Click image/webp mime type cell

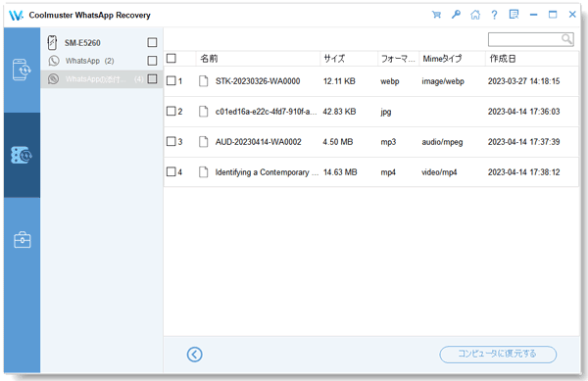[443, 81]
